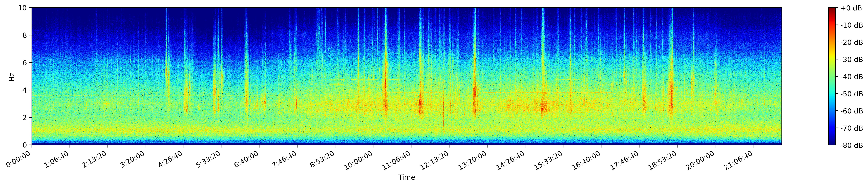
Task: Click the dark blue bottom of the colorbar
Action: coord(832,142)
